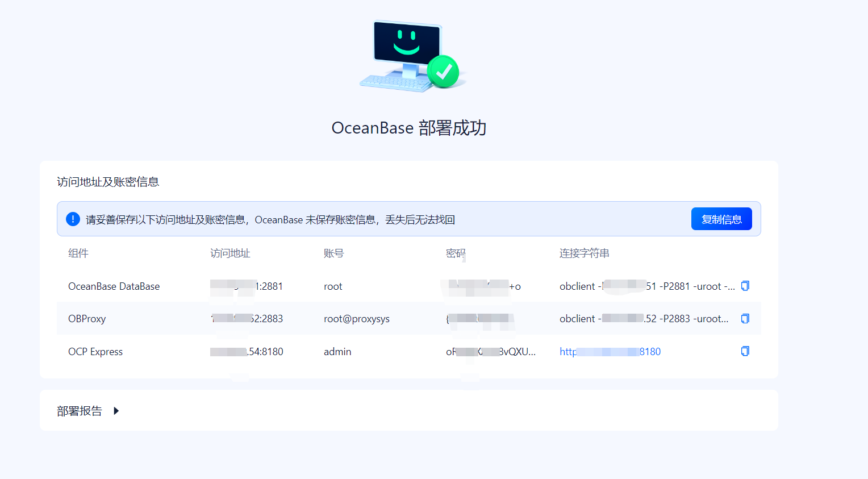Open the OCP Express http link
This screenshot has height=479, width=868.
point(610,352)
